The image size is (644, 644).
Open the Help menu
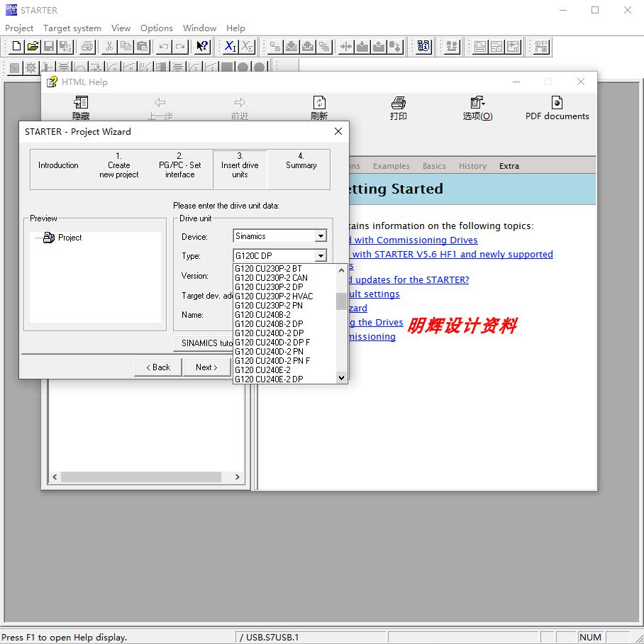235,28
